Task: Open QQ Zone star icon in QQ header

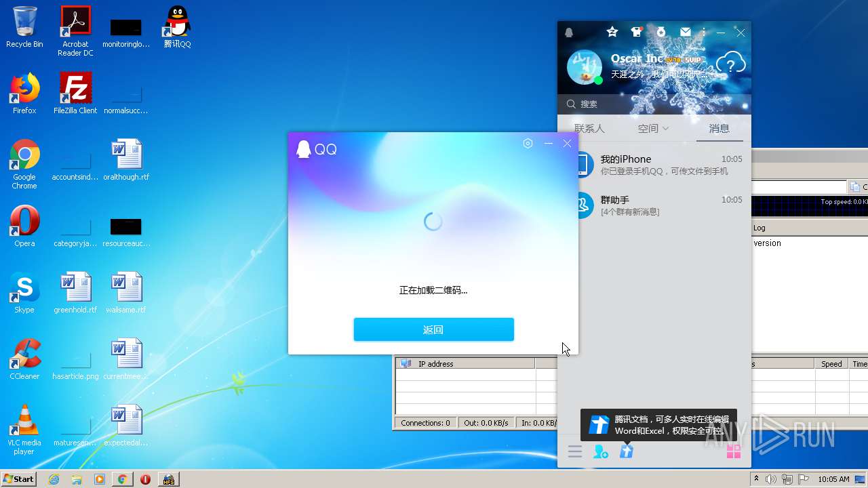Action: (x=612, y=32)
